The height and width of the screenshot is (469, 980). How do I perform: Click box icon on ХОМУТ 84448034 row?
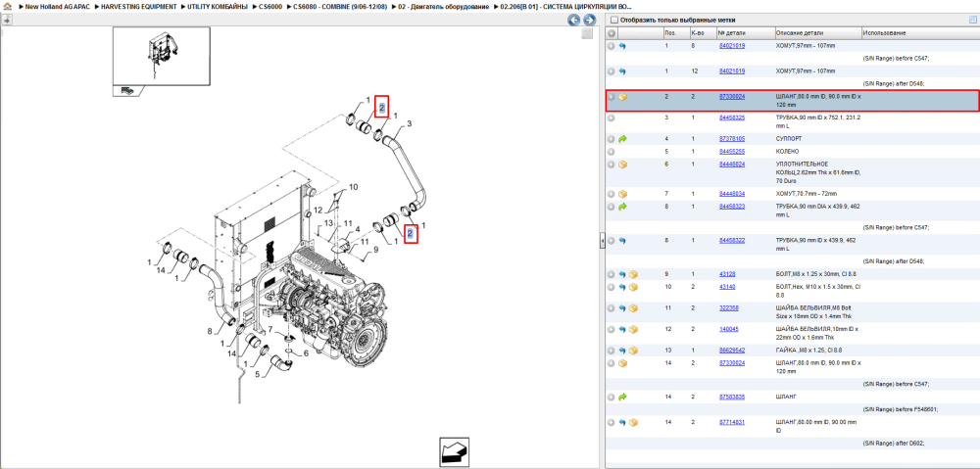pyautogui.click(x=622, y=194)
